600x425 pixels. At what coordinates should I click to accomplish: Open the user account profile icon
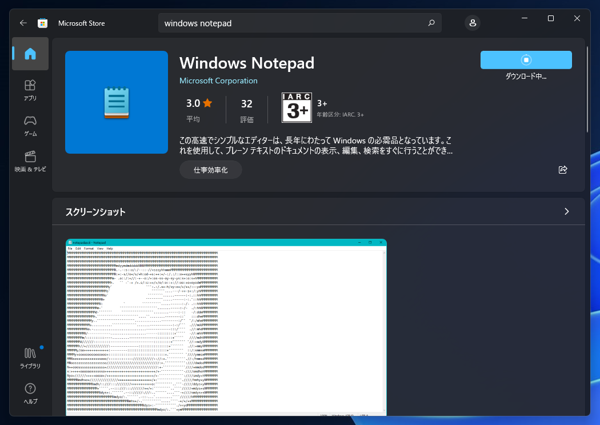click(x=473, y=23)
